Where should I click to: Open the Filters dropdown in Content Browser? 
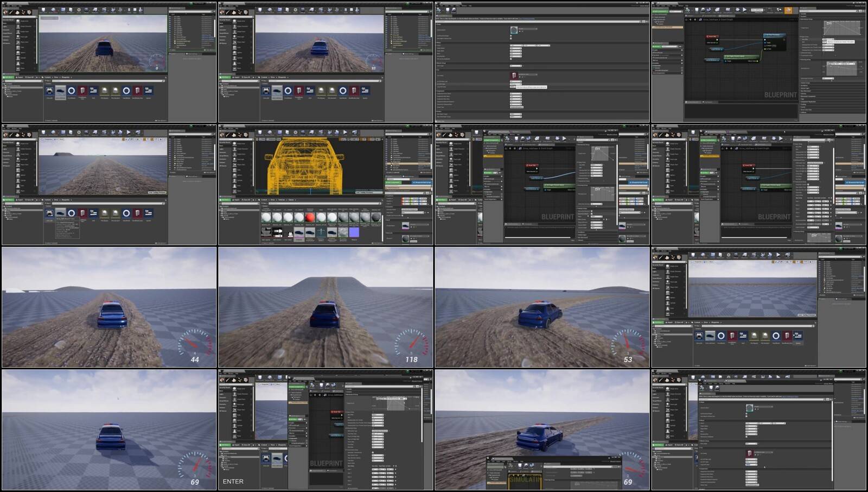[x=47, y=81]
